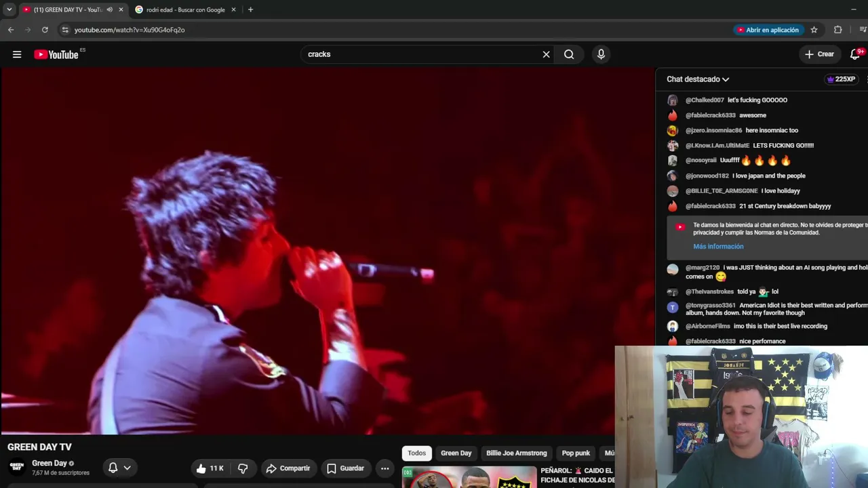868x488 pixels.
Task: Open the browser extensions puzzle icon
Action: pyautogui.click(x=837, y=30)
